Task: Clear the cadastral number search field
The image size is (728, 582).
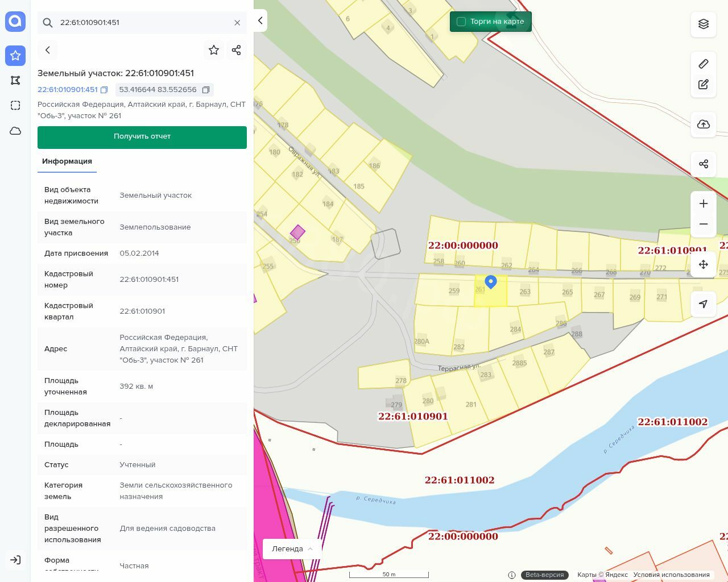Action: pyautogui.click(x=237, y=23)
